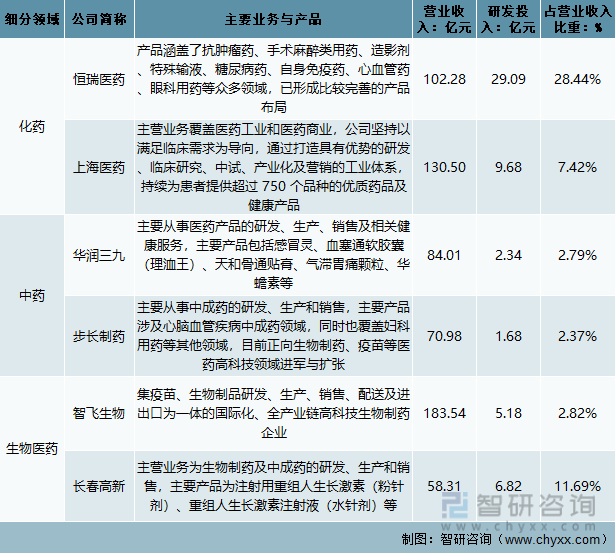Screen dimensions: 615x553
Task: Click 上海医药 description starting 主营业务覆盖医药工业
Action: (273, 167)
